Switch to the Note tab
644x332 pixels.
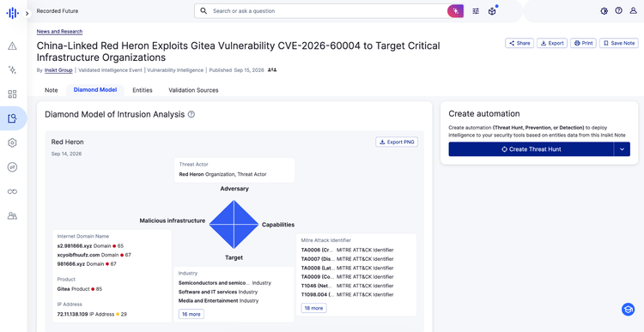pos(52,90)
